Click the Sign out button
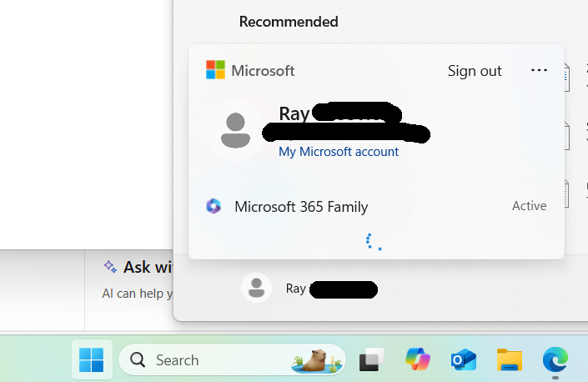The image size is (588, 382). (x=475, y=71)
